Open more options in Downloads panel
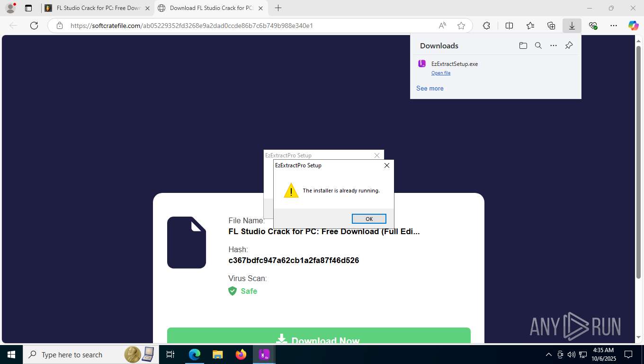Image resolution: width=644 pixels, height=364 pixels. (x=554, y=45)
